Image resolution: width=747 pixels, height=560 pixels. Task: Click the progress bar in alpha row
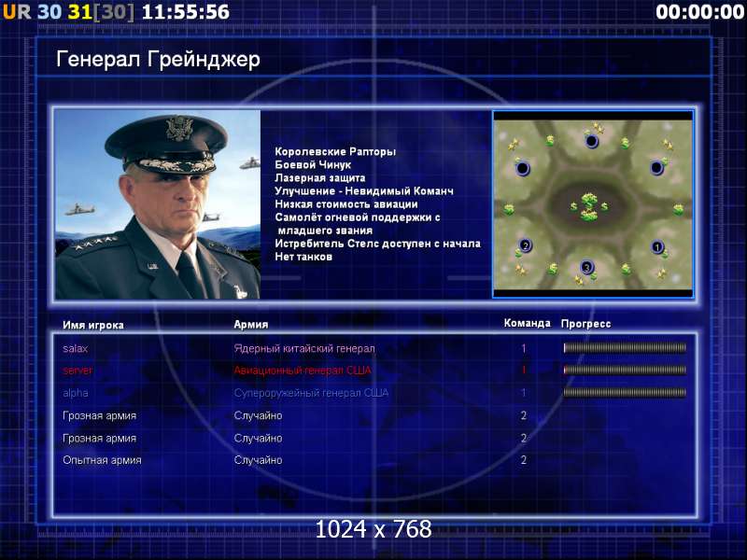pos(625,393)
